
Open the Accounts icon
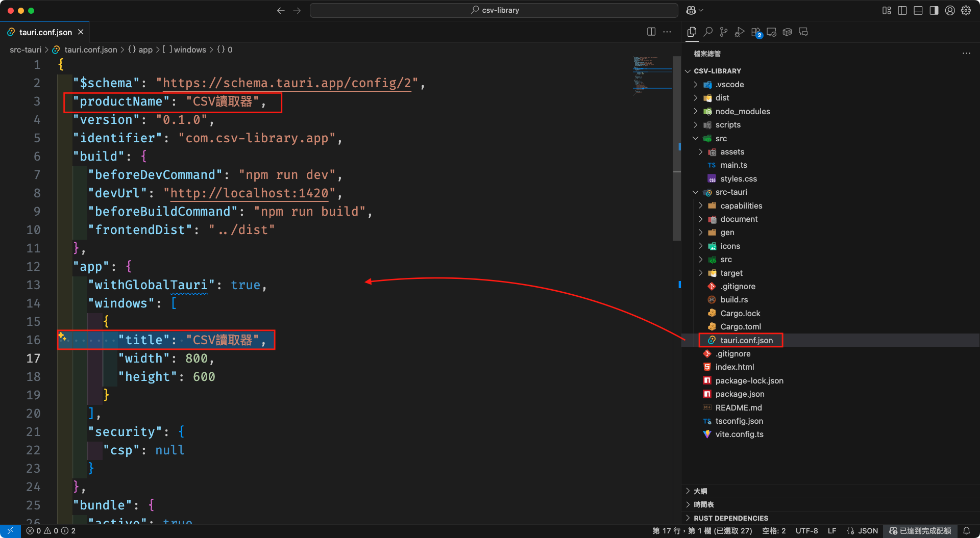[x=950, y=10]
